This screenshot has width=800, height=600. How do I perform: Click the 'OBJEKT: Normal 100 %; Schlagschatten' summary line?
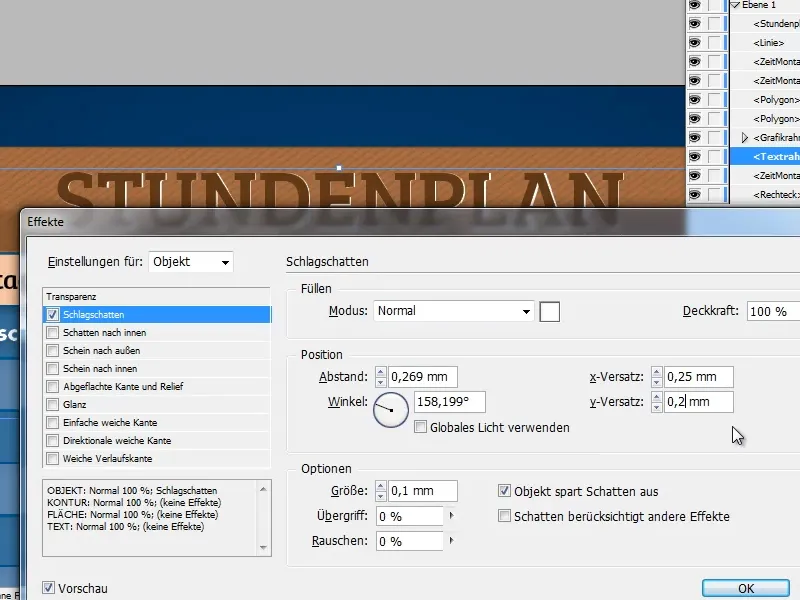pos(132,491)
